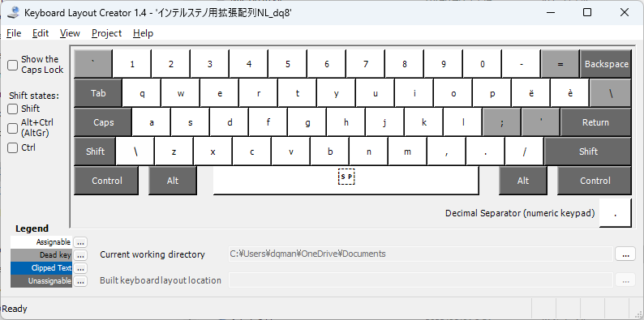Select the q key
The height and width of the screenshot is (320, 644).
click(142, 93)
